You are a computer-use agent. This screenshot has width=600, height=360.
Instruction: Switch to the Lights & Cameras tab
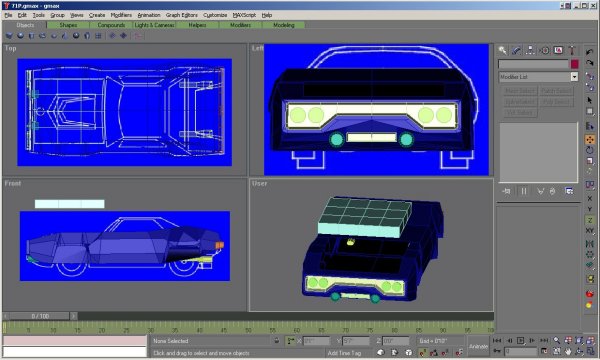pos(154,25)
